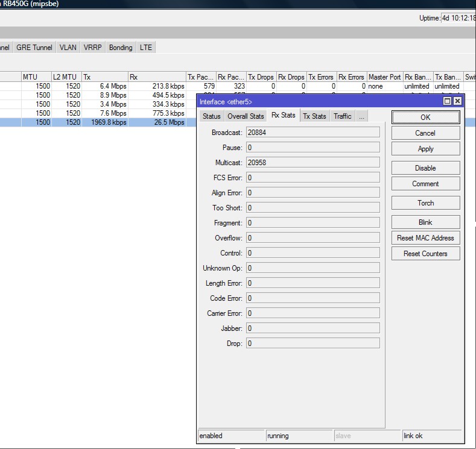Open the VLAN tab in interface list

(x=68, y=48)
